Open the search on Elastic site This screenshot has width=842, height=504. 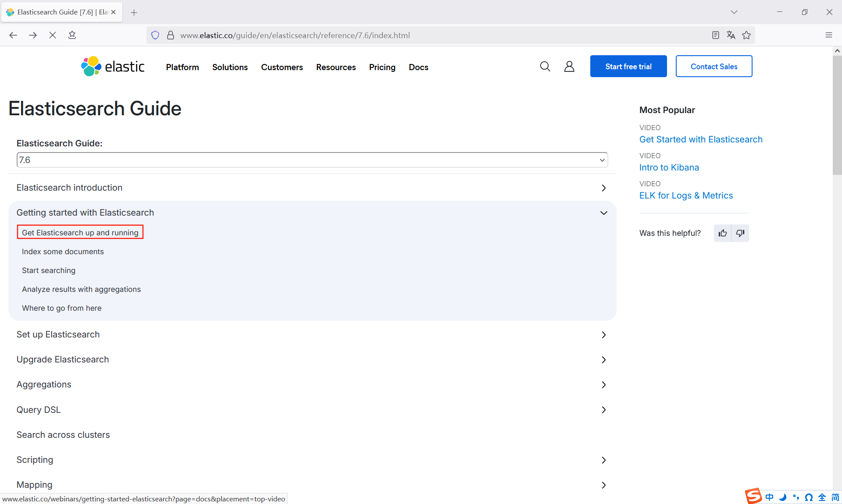tap(545, 66)
